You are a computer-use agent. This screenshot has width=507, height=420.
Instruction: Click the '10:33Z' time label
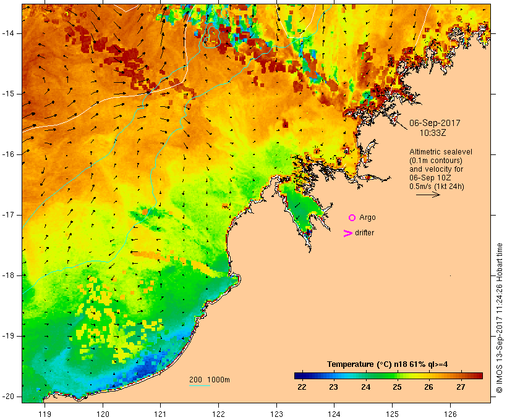[x=433, y=133]
